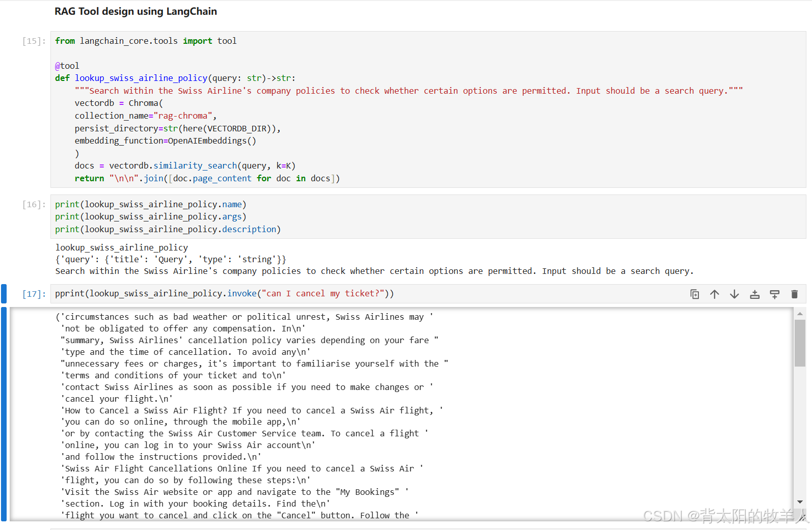Screen dimensions: 812x530
Task: Click the 'RAG Tool design using LangChain' heading
Action: tap(136, 11)
